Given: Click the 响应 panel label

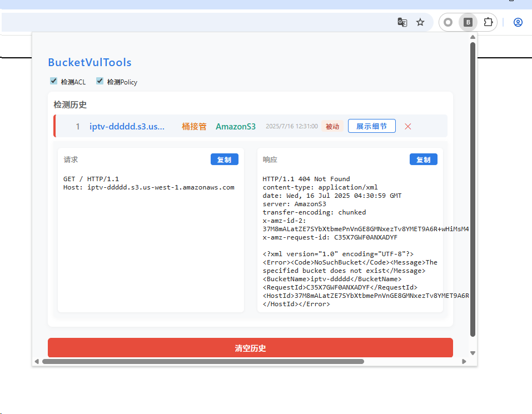Looking at the screenshot, I should point(270,159).
